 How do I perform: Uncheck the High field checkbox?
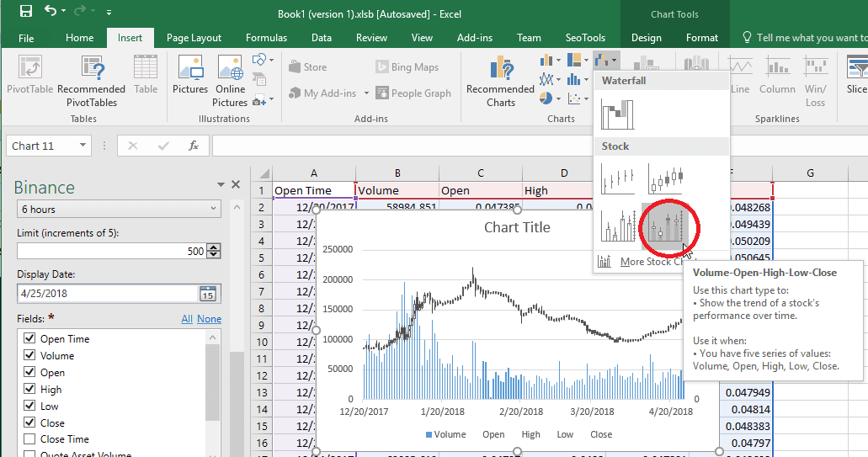(29, 388)
